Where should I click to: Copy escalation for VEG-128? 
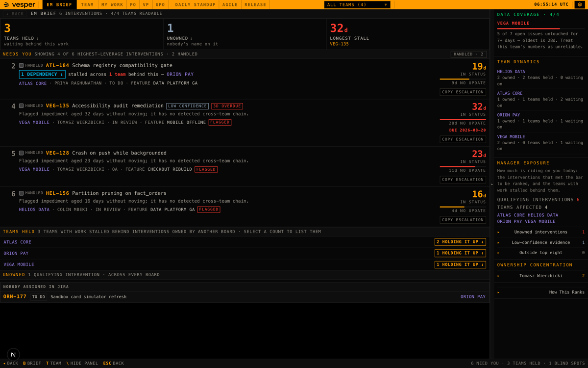(x=463, y=179)
